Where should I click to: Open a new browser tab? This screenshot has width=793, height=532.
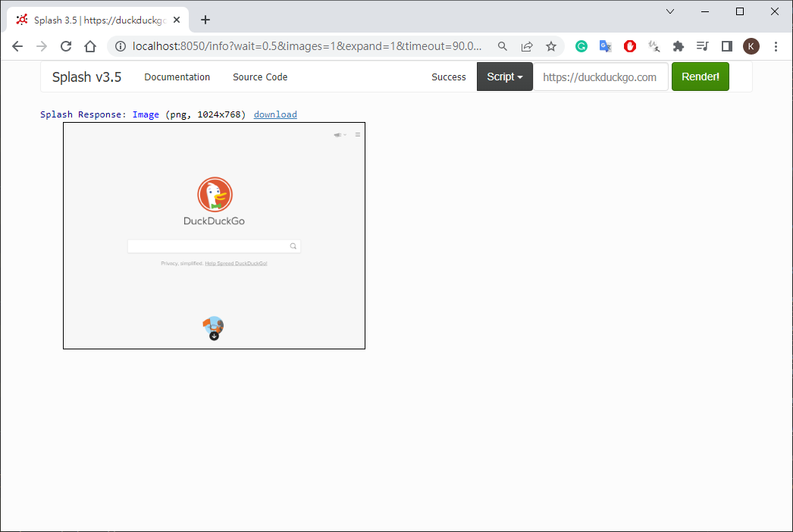205,20
